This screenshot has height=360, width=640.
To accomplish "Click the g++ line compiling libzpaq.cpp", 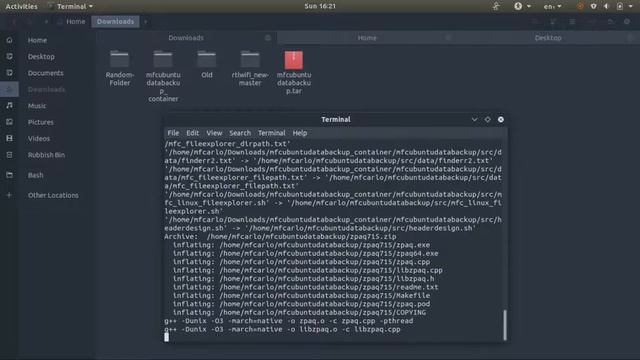I will tap(282, 329).
